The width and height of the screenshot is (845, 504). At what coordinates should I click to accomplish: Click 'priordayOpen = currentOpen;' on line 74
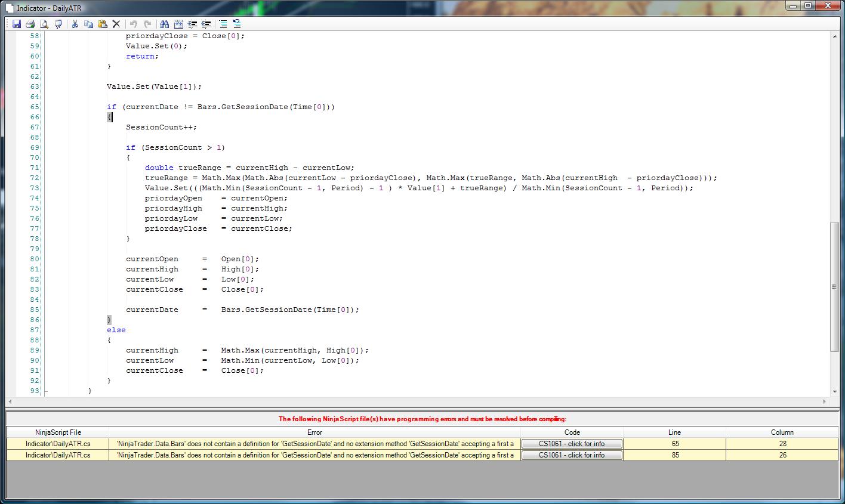coord(216,198)
